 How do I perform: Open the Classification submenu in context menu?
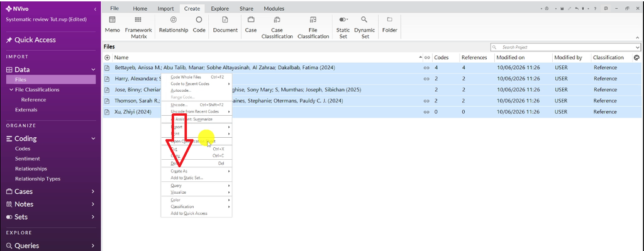pos(196,206)
